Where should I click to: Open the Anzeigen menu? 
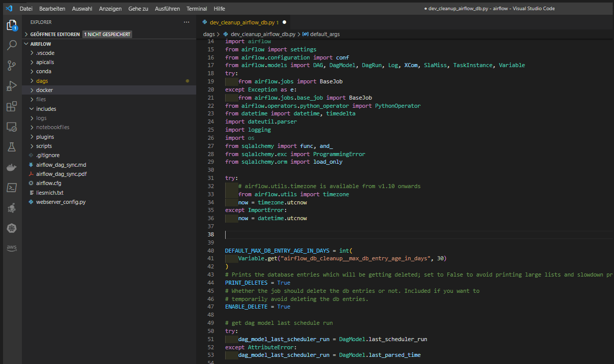110,9
